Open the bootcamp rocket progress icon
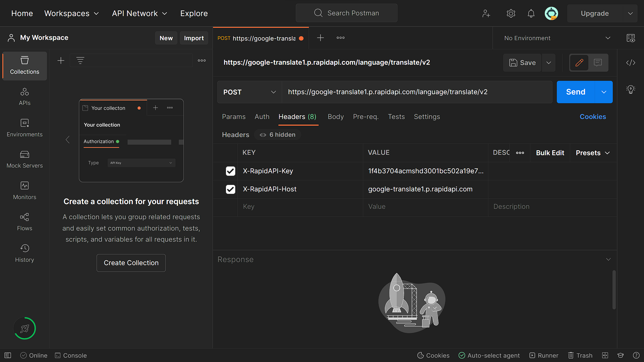644x362 pixels. 24,328
